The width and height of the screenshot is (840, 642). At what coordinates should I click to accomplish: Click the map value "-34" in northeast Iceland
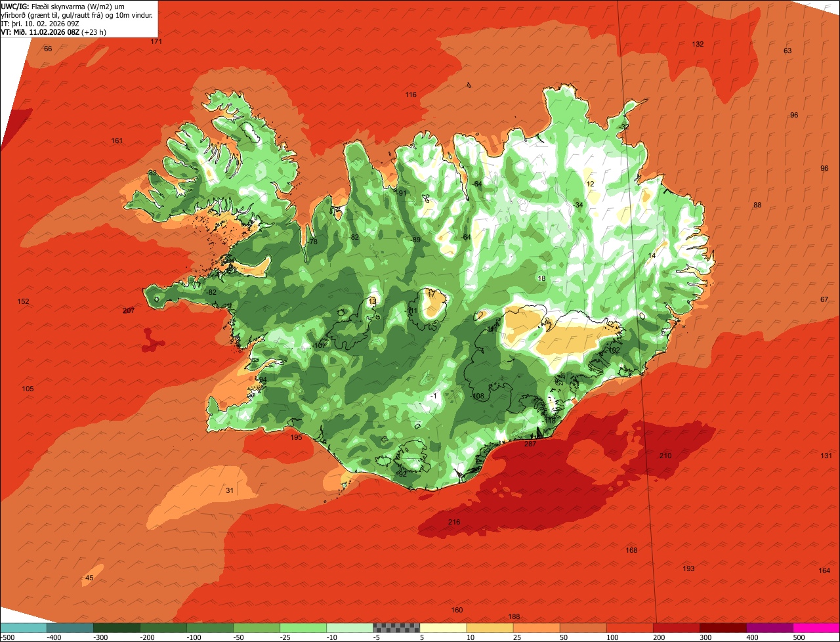[x=577, y=205]
